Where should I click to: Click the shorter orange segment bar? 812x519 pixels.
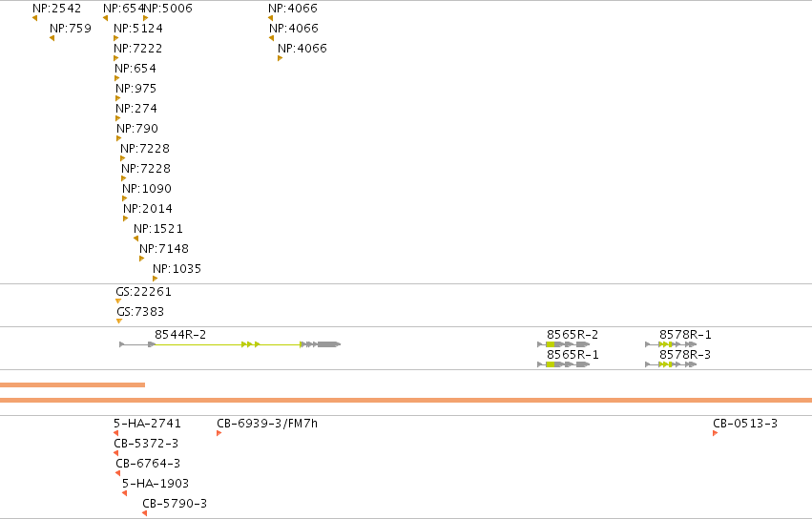73,384
